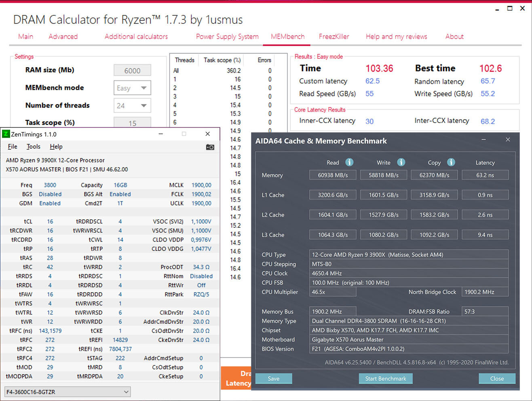Click the Best time value 102.6
Viewport: 532px width, 401px height.
pos(490,68)
